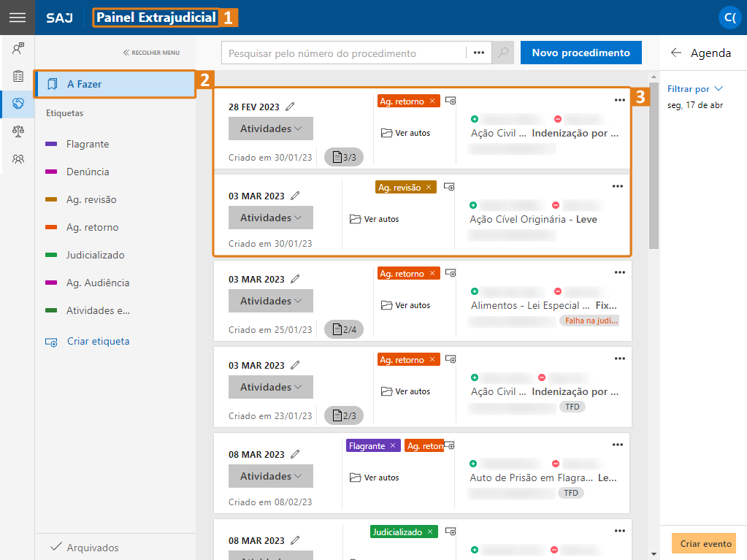Click the Criar evento button
This screenshot has width=747, height=560.
[x=705, y=543]
